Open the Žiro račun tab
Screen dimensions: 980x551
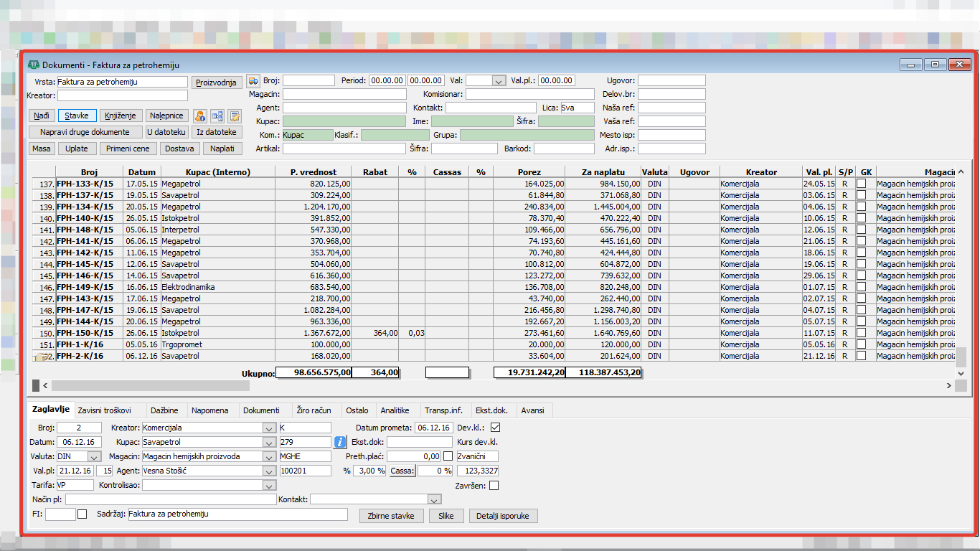tap(314, 410)
